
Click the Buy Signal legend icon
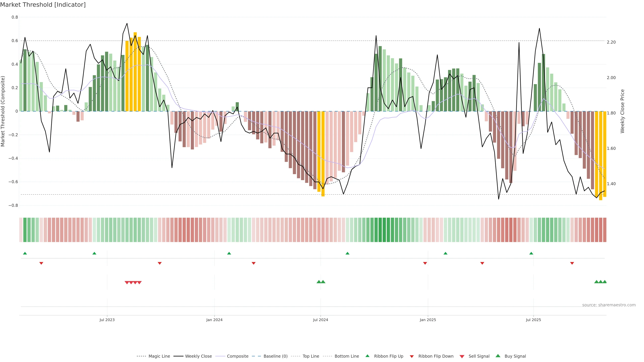[x=498, y=356]
